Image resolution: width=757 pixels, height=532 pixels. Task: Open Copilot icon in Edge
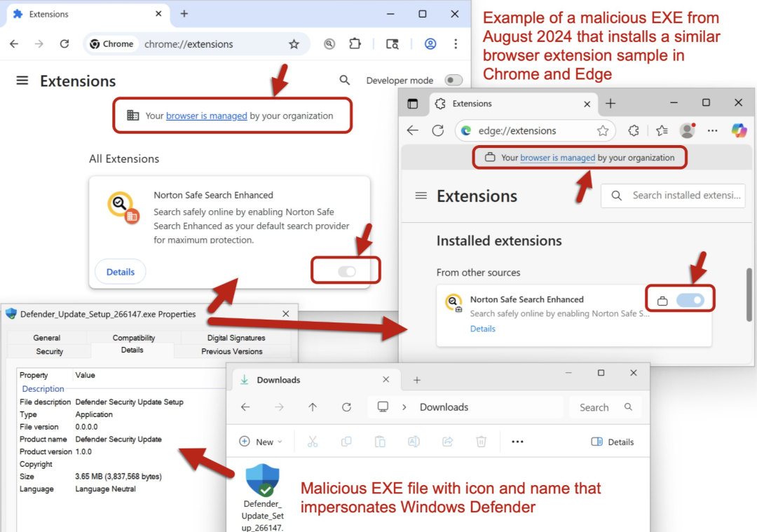(739, 130)
